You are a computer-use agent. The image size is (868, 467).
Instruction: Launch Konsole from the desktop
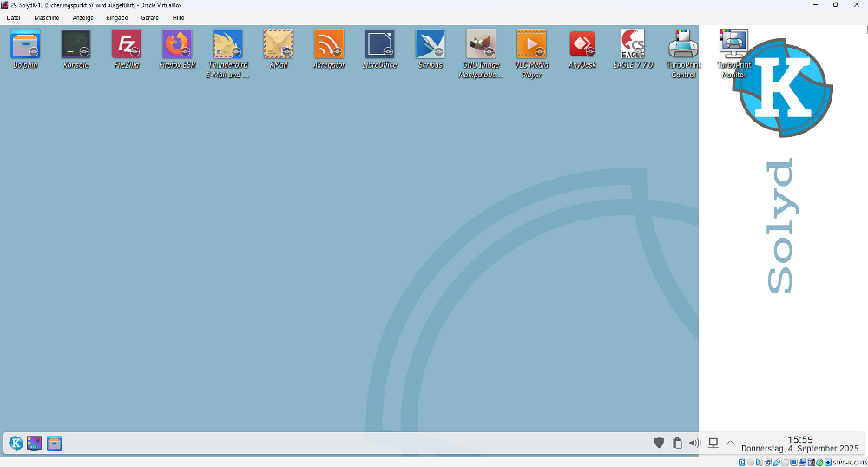76,44
